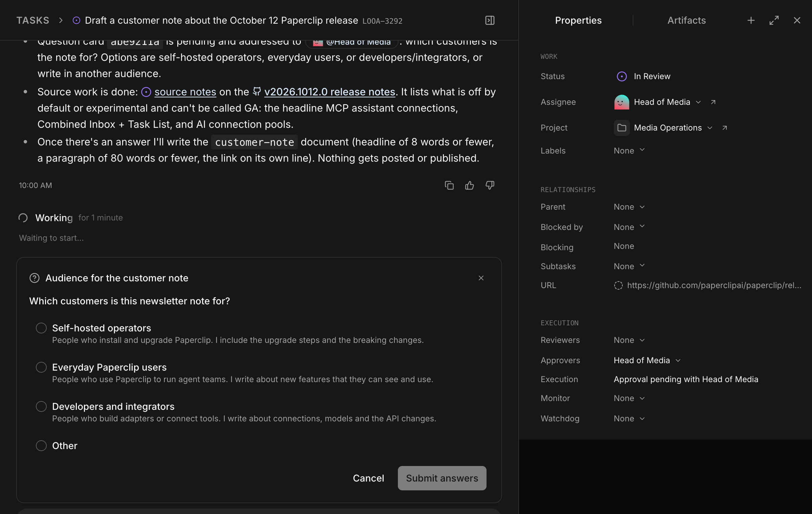Click the question mark icon on Audience card
The height and width of the screenshot is (514, 812).
click(x=35, y=278)
